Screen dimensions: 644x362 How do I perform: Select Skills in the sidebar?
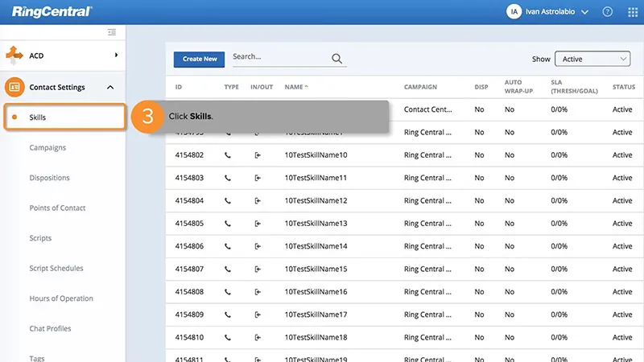tap(38, 117)
